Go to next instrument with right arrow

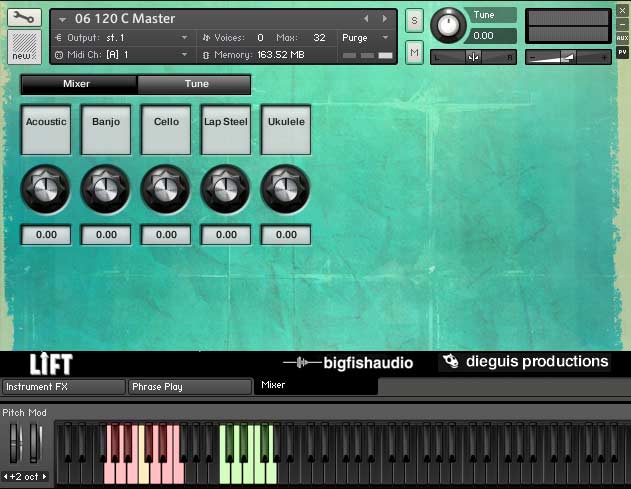pyautogui.click(x=385, y=19)
